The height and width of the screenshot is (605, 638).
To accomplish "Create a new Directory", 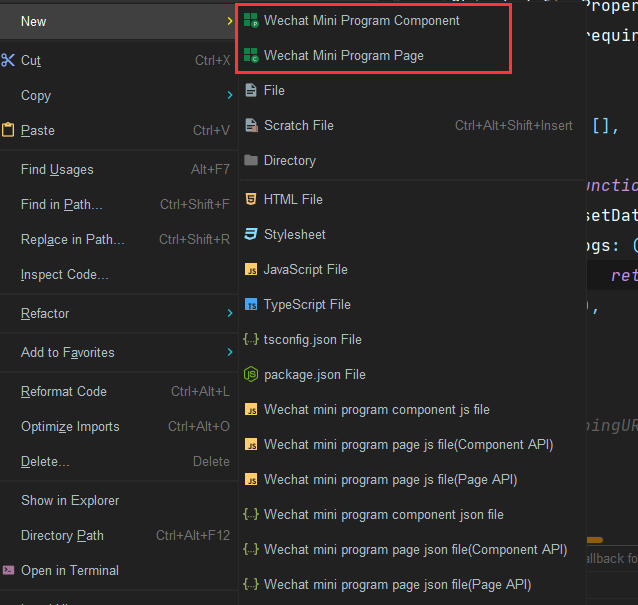I will 412,160.
